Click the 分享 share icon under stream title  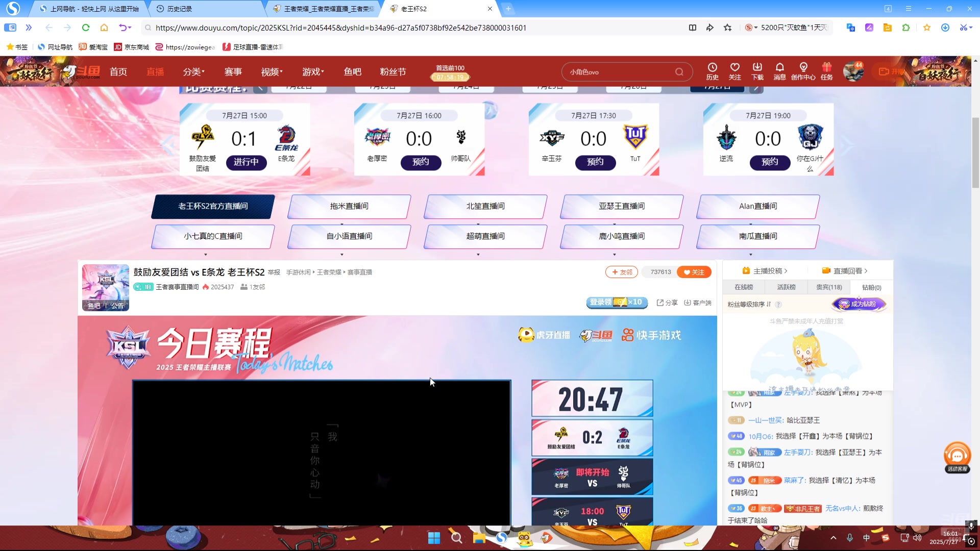(667, 303)
